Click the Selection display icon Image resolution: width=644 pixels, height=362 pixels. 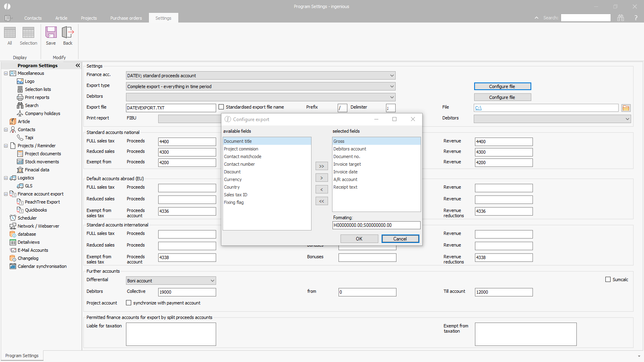[28, 35]
